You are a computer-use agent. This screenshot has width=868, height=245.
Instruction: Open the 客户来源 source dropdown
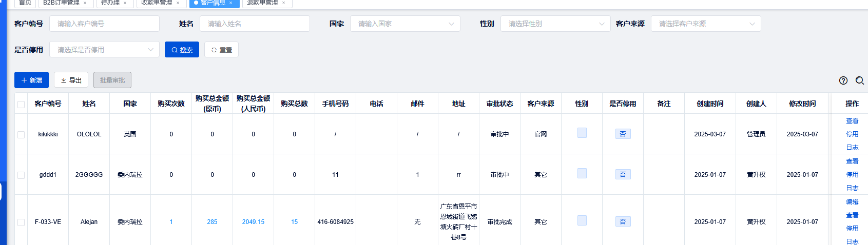click(705, 24)
